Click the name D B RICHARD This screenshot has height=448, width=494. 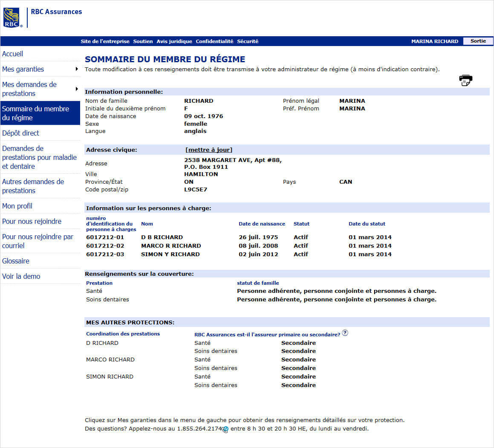coord(162,237)
